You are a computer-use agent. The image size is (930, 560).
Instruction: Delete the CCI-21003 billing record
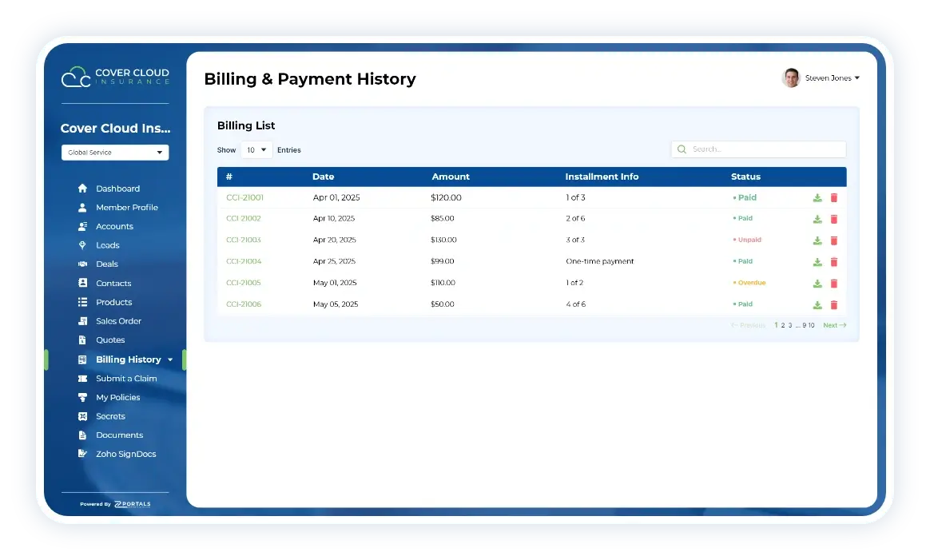(834, 240)
